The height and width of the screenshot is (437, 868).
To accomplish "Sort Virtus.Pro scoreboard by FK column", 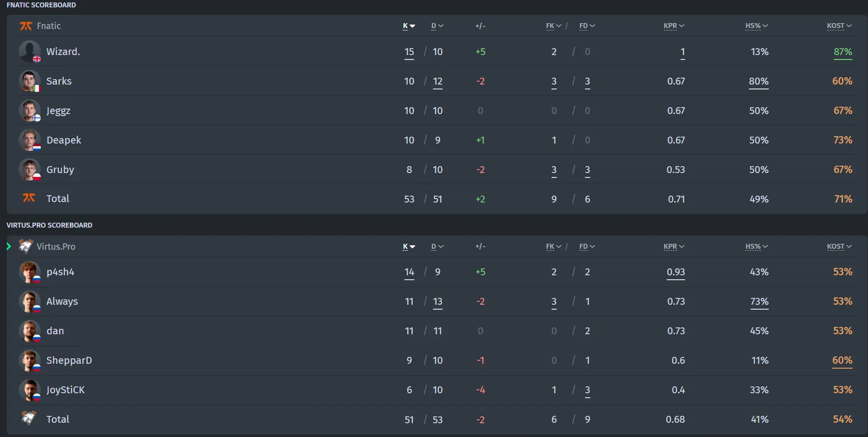I will [x=554, y=247].
